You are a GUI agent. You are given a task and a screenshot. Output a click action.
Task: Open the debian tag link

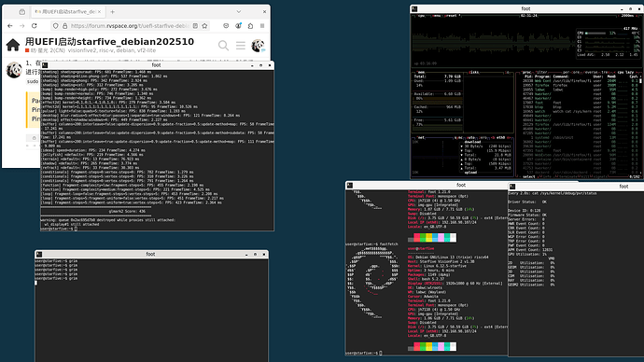click(x=125, y=50)
